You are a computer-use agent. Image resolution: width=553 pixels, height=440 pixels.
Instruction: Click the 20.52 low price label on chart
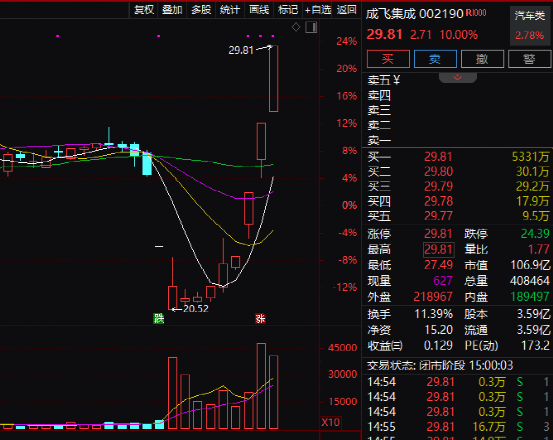(196, 309)
